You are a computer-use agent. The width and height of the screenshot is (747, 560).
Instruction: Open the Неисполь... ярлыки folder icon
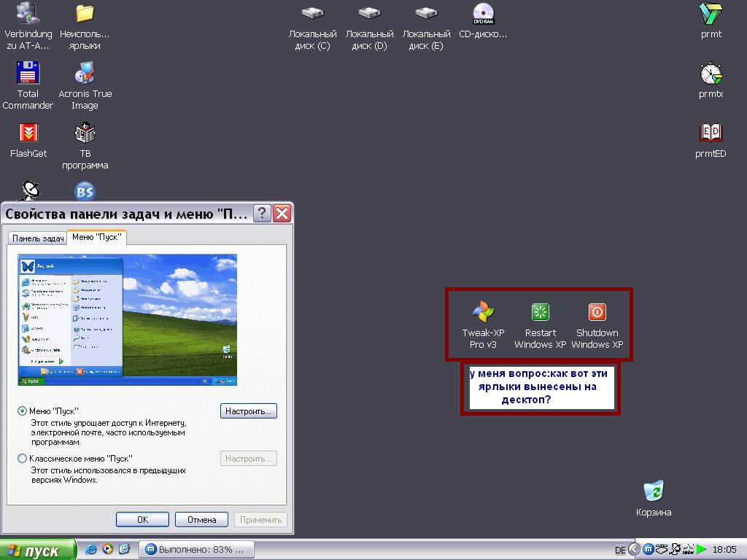point(85,26)
